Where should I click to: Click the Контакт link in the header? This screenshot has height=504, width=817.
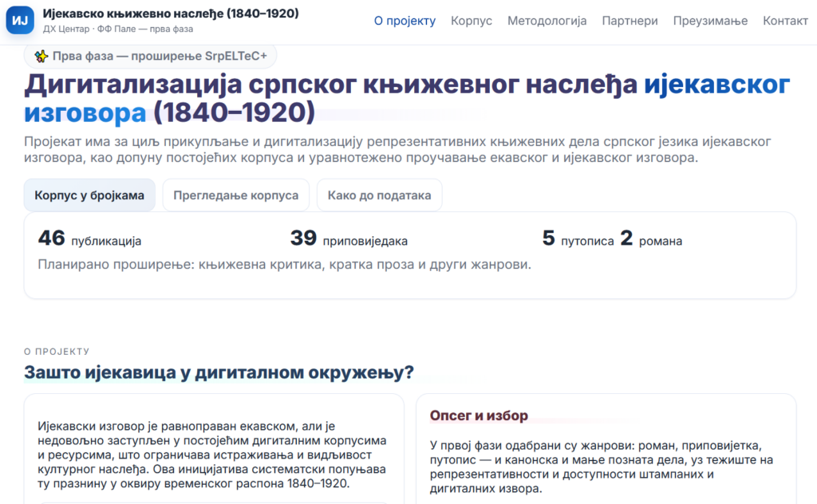pyautogui.click(x=785, y=21)
